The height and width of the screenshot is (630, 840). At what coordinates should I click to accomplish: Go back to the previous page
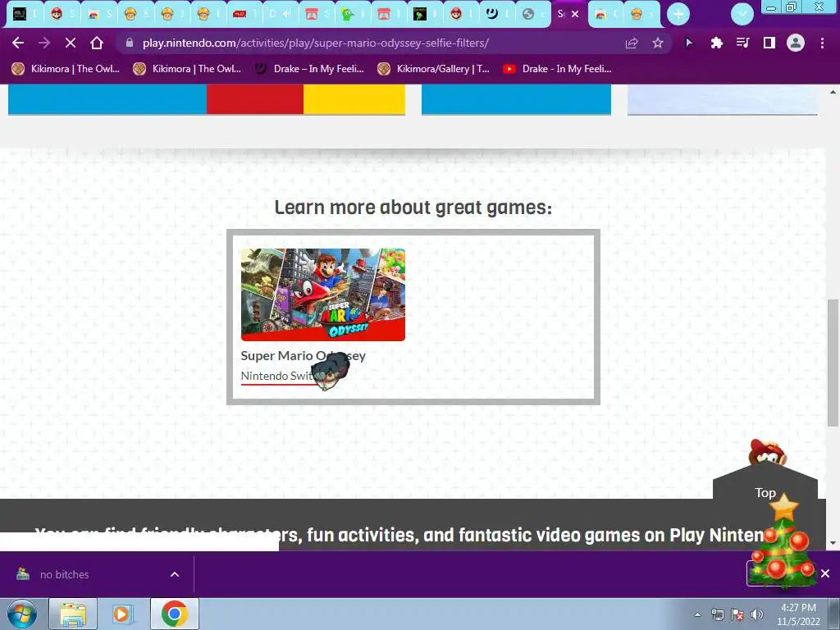pyautogui.click(x=18, y=43)
